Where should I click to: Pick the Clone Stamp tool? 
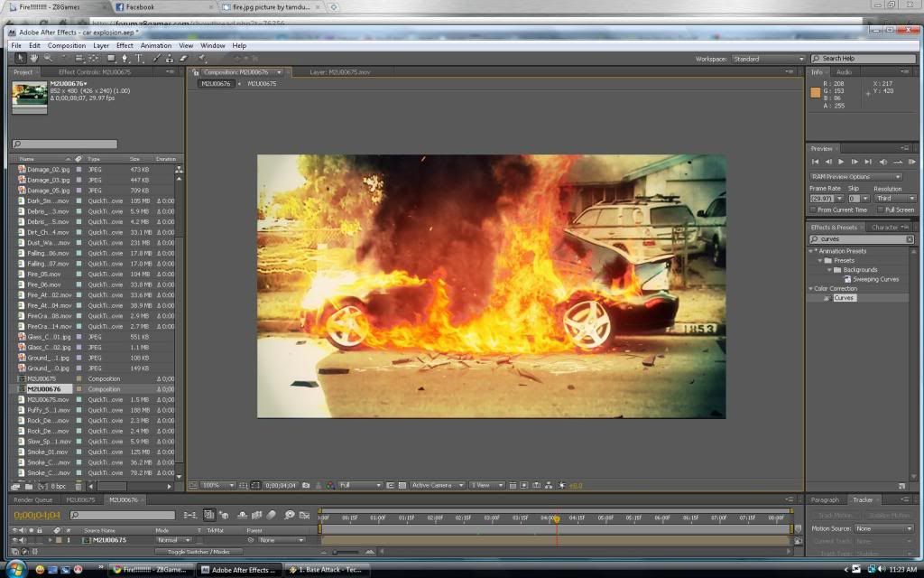coord(170,58)
